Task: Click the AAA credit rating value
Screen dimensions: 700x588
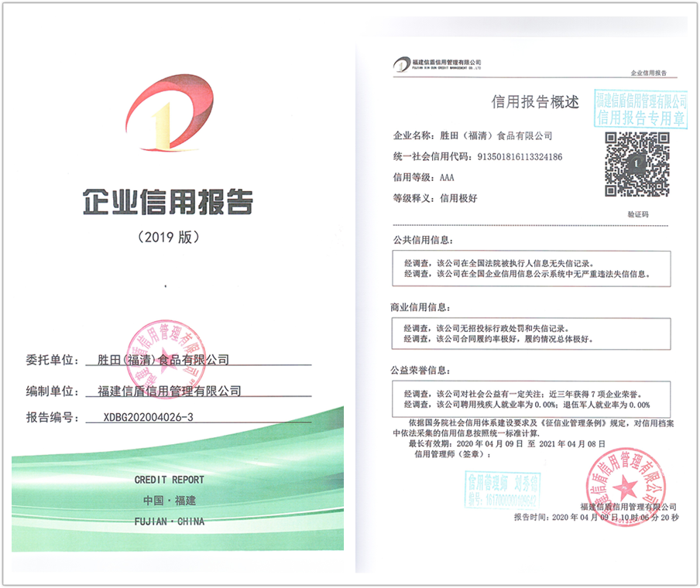Action: [447, 177]
